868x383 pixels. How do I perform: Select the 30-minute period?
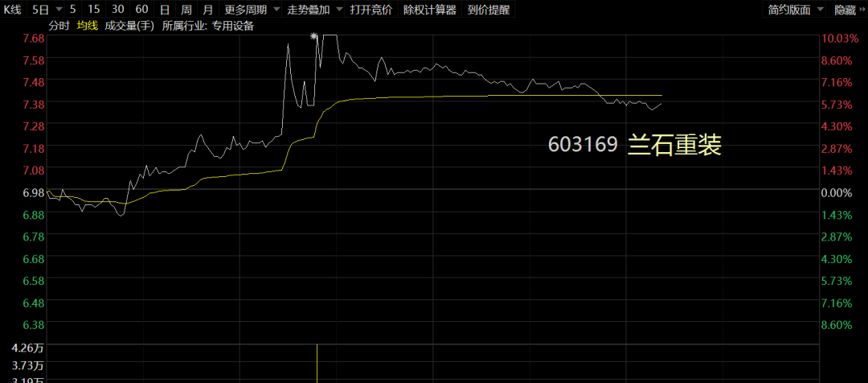coord(117,10)
